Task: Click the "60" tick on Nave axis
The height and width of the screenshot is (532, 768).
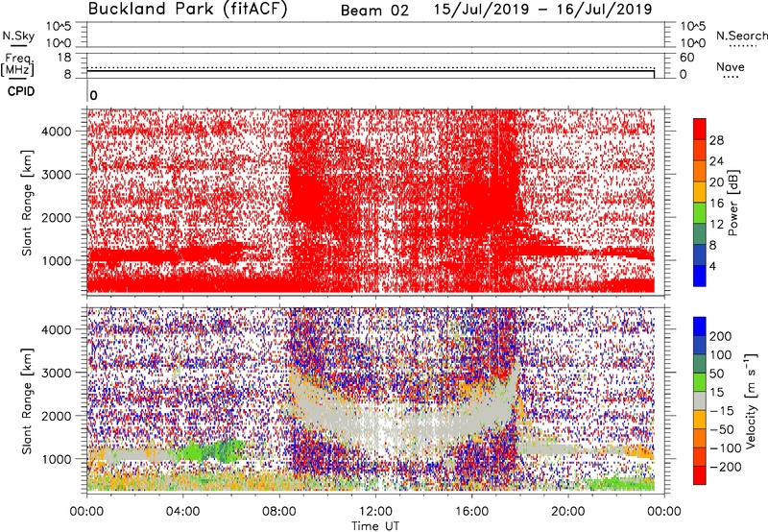Action: click(x=686, y=58)
